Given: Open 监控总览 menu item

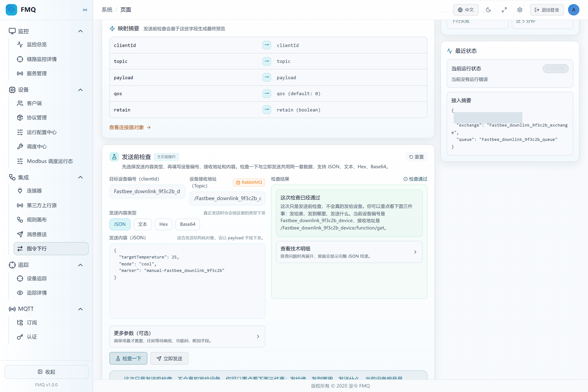Looking at the screenshot, I should pos(51,45).
